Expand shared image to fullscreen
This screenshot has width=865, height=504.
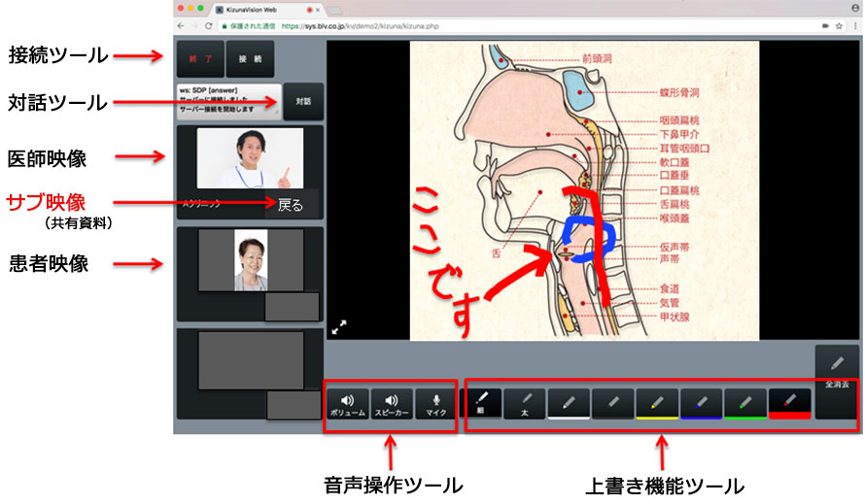tap(339, 327)
